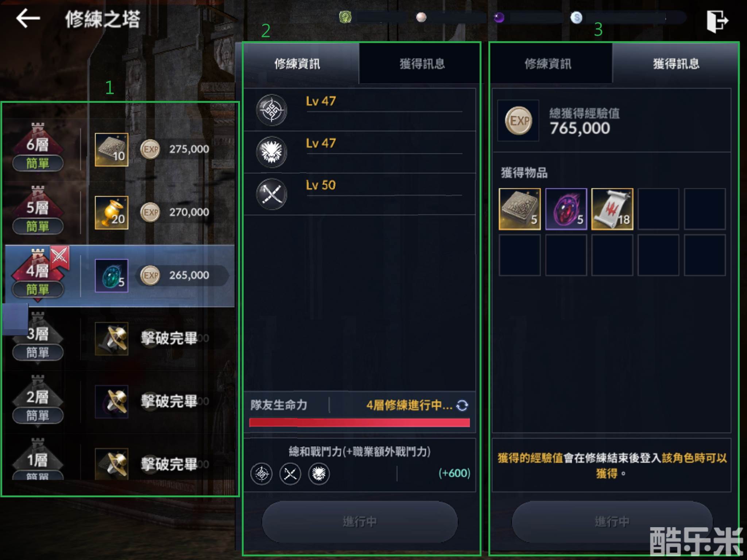Click the red 隊友生命力 health bar
The height and width of the screenshot is (560, 747).
click(360, 423)
